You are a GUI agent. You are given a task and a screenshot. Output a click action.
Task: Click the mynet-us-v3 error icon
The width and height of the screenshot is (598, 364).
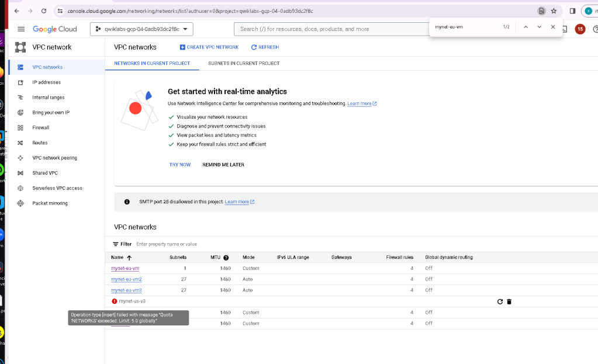tap(115, 301)
